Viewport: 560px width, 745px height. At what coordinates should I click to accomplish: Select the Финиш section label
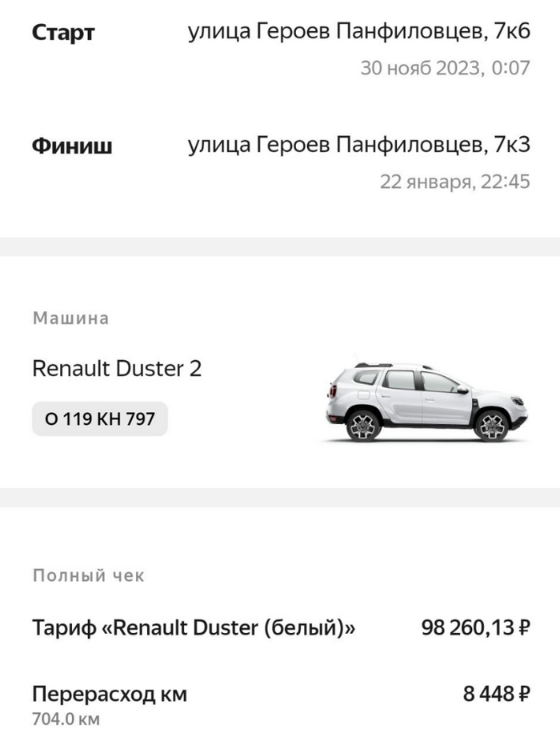click(x=66, y=144)
